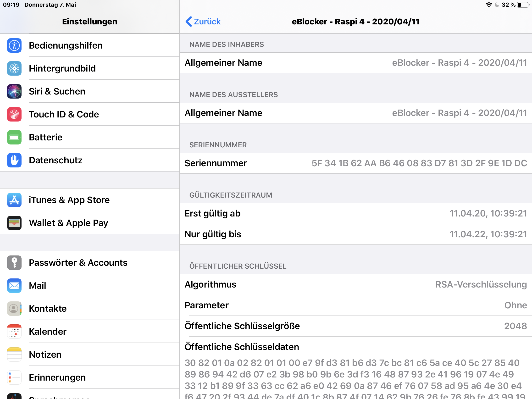This screenshot has height=399, width=532.
Task: Tap the Nur gültig bis date
Action: click(488, 234)
